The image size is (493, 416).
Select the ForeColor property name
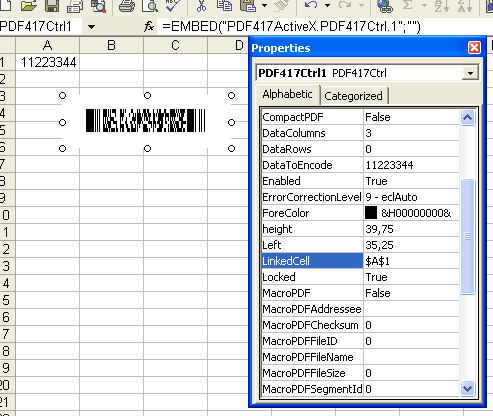point(286,213)
